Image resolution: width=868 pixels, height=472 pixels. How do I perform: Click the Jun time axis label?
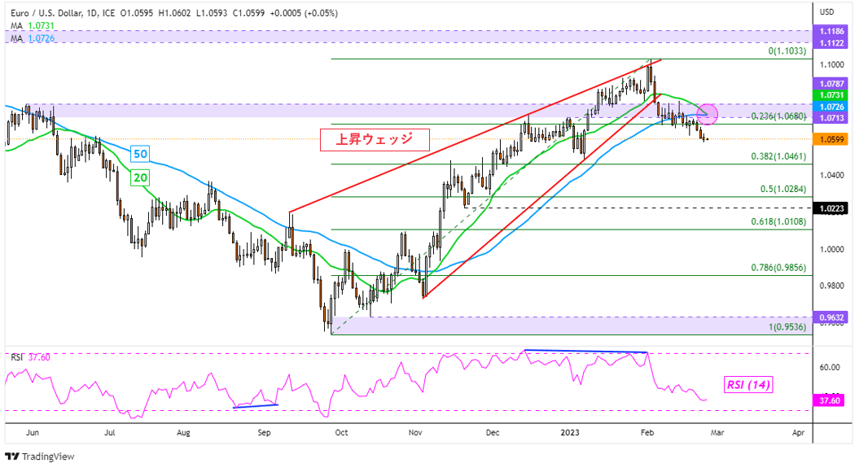[32, 433]
